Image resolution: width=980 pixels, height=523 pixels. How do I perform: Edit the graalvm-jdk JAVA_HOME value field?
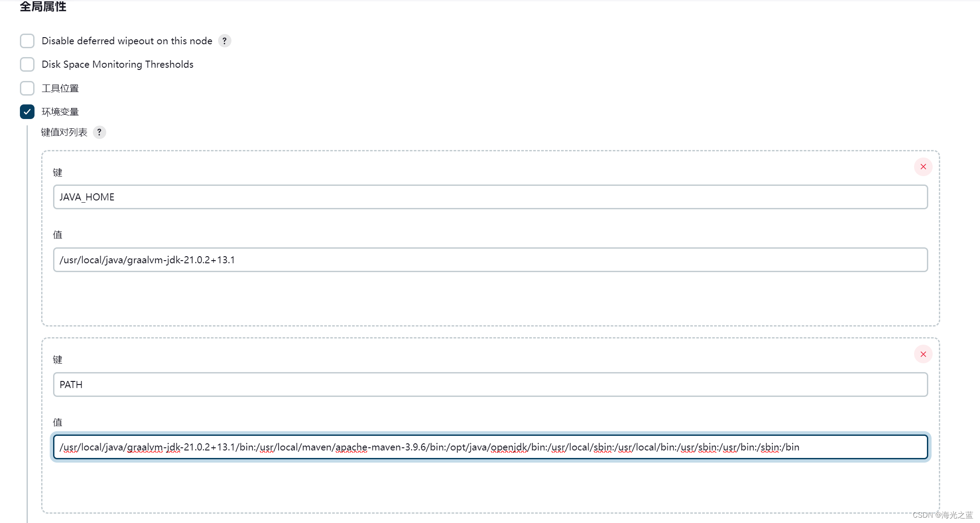click(490, 260)
